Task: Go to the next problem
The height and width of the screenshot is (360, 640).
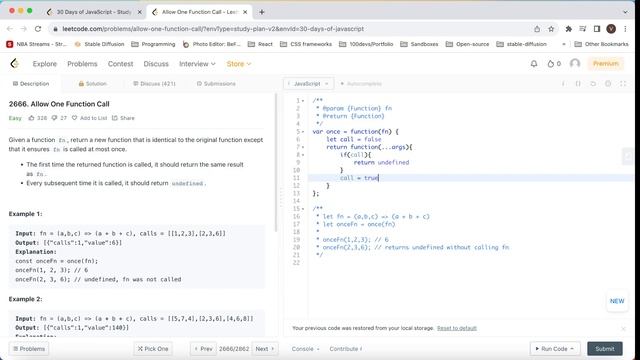Action: (264, 349)
